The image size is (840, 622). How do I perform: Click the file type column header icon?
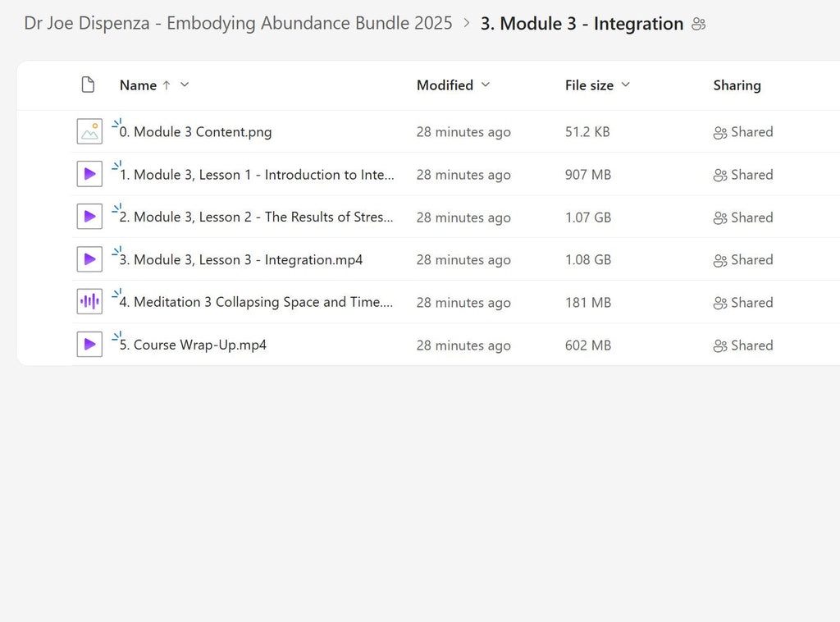coord(88,85)
